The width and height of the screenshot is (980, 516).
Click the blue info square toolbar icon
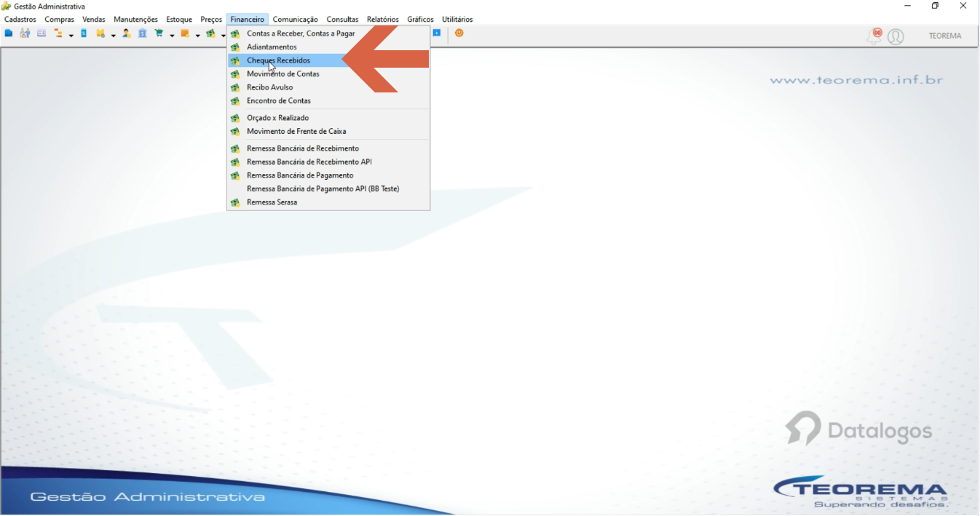click(437, 33)
